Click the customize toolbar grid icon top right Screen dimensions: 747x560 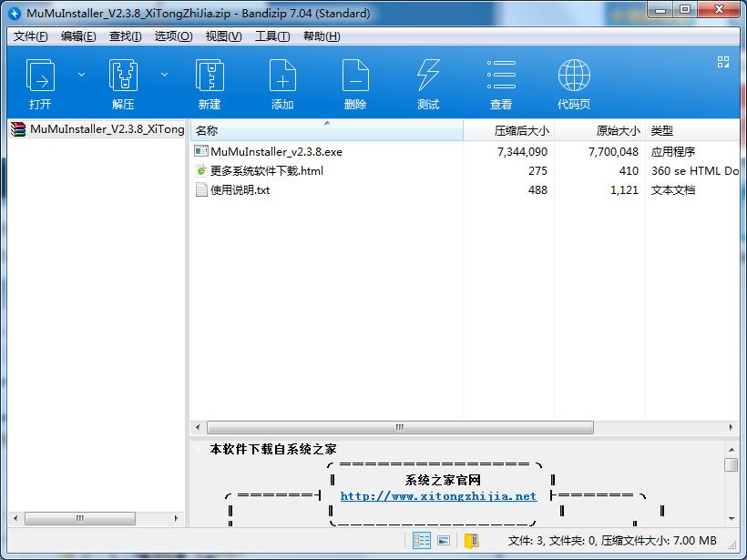(724, 62)
